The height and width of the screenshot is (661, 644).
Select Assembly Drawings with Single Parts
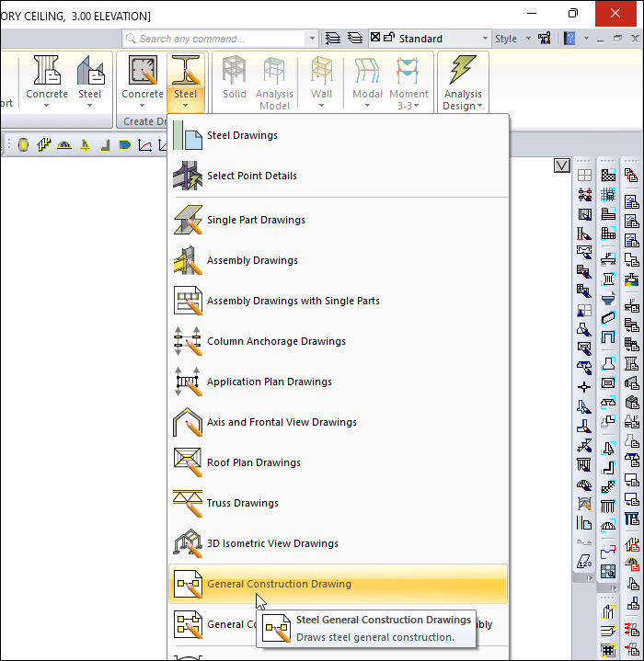click(293, 302)
